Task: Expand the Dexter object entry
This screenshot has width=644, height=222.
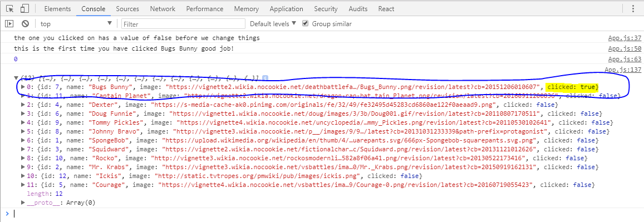Action: tap(23, 105)
